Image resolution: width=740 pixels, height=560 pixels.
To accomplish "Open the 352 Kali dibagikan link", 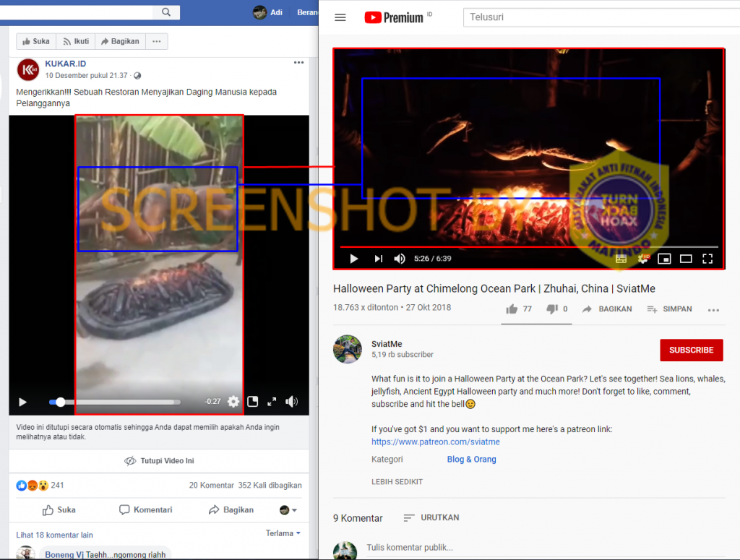I will click(x=270, y=485).
